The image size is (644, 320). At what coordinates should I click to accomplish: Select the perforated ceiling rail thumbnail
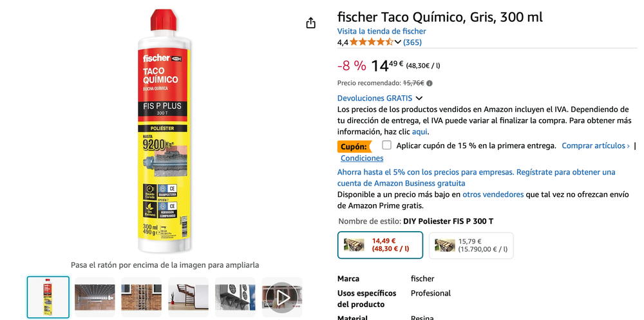[95, 297]
